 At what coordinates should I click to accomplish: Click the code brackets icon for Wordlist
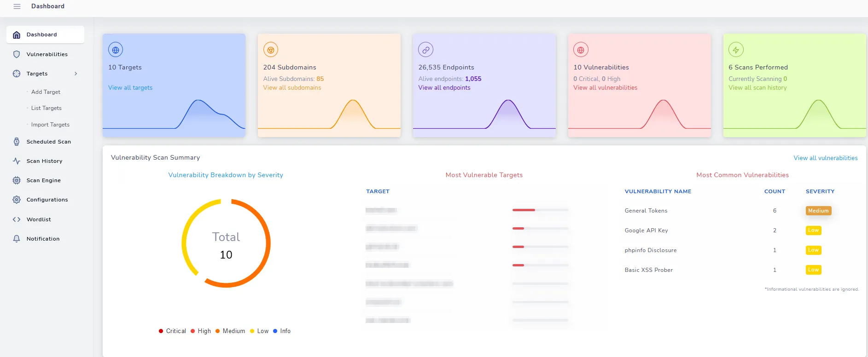[x=17, y=219]
